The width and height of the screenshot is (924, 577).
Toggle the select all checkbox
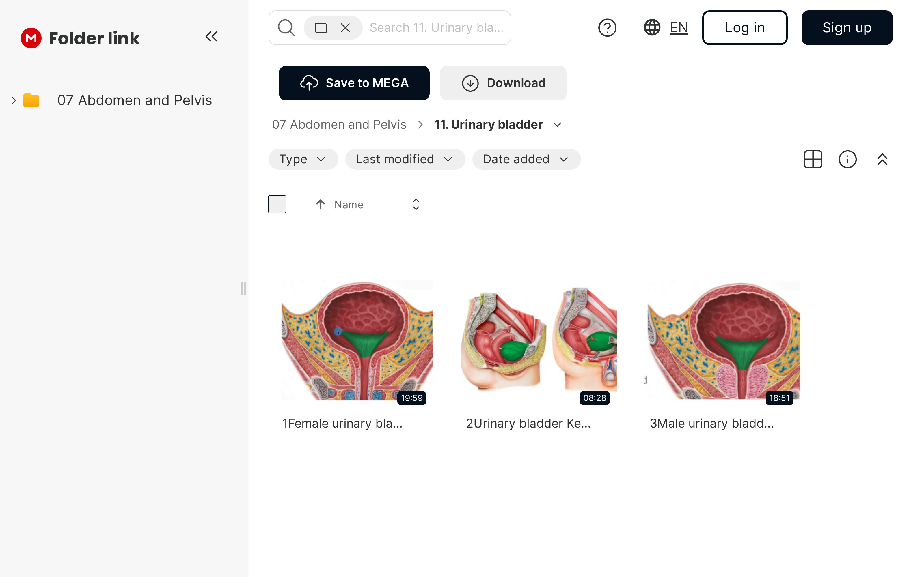click(x=277, y=204)
